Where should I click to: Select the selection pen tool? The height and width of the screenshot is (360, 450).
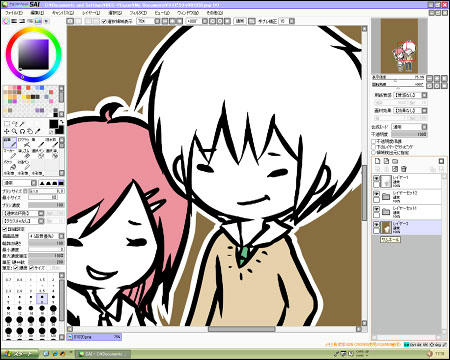tap(38, 154)
